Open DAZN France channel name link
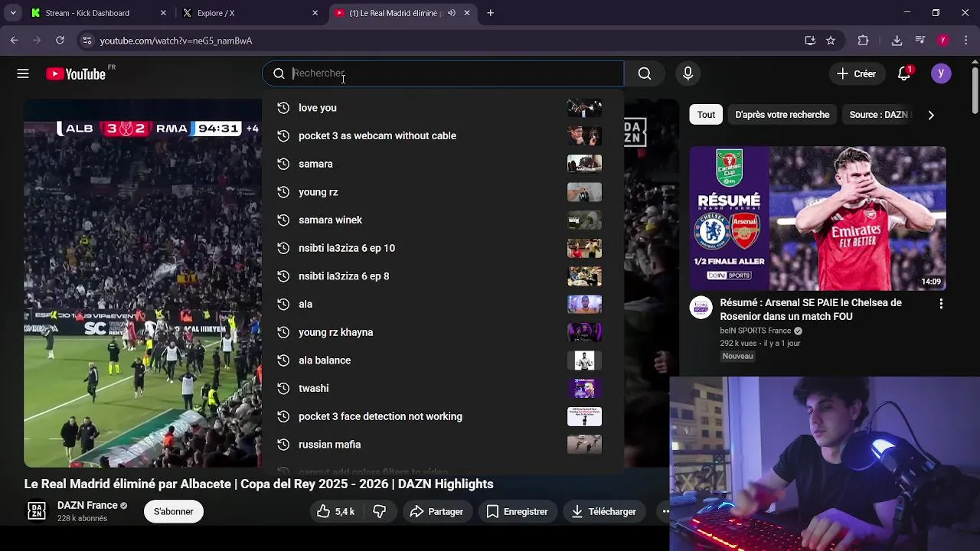This screenshot has height=551, width=980. [x=87, y=505]
